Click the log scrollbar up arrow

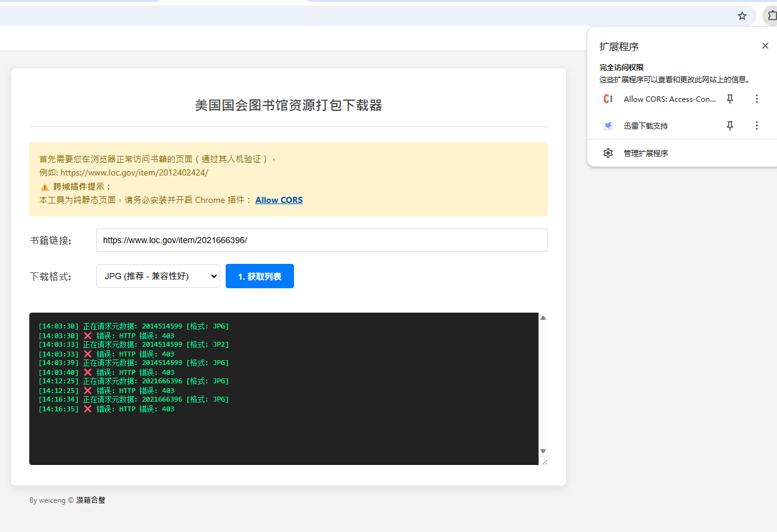543,317
